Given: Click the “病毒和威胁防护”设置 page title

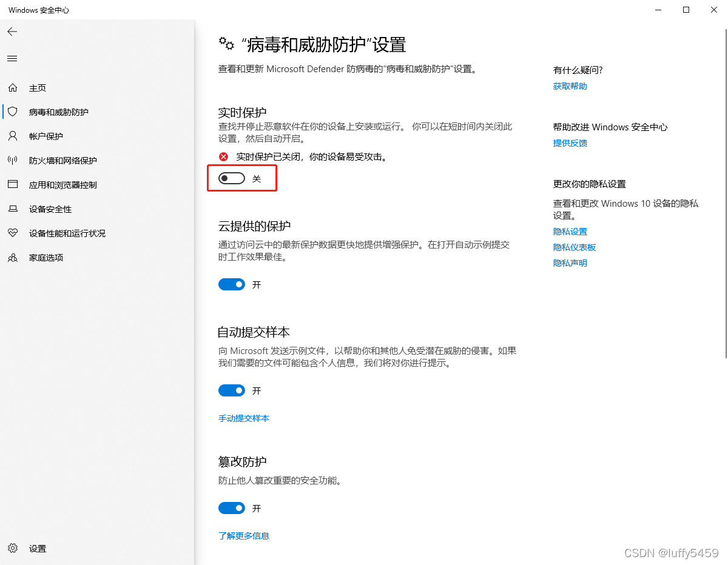Looking at the screenshot, I should pyautogui.click(x=323, y=44).
